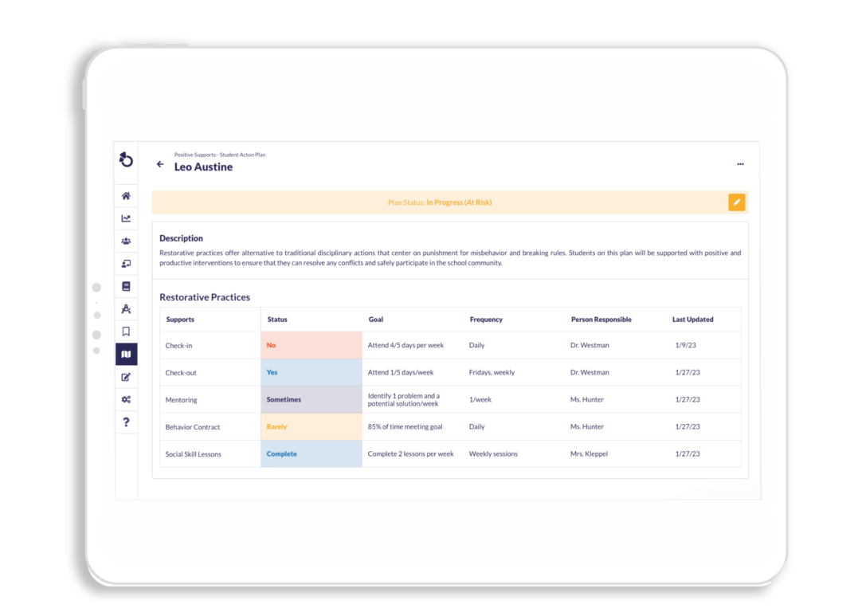862x616 pixels.
Task: Open the line chart analytics icon
Action: pos(126,218)
